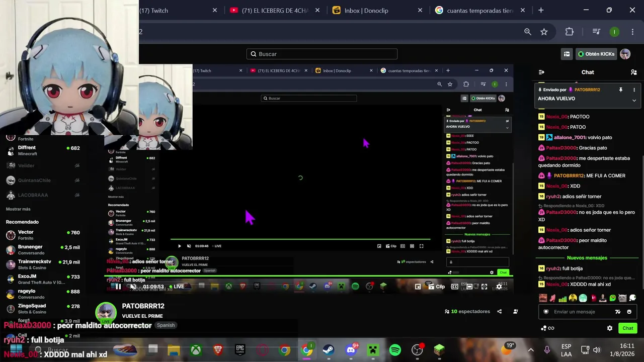Create a Clip from the main player bar
This screenshot has width=644, height=362.
(x=436, y=287)
